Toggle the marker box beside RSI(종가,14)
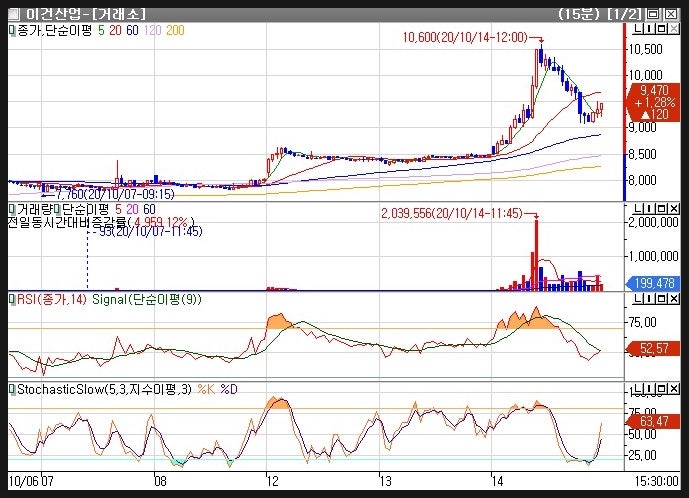This screenshot has height=498, width=689. pyautogui.click(x=12, y=300)
